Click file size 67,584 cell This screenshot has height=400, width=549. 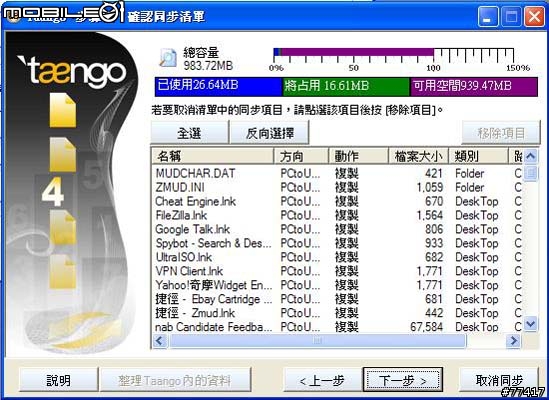[426, 327]
